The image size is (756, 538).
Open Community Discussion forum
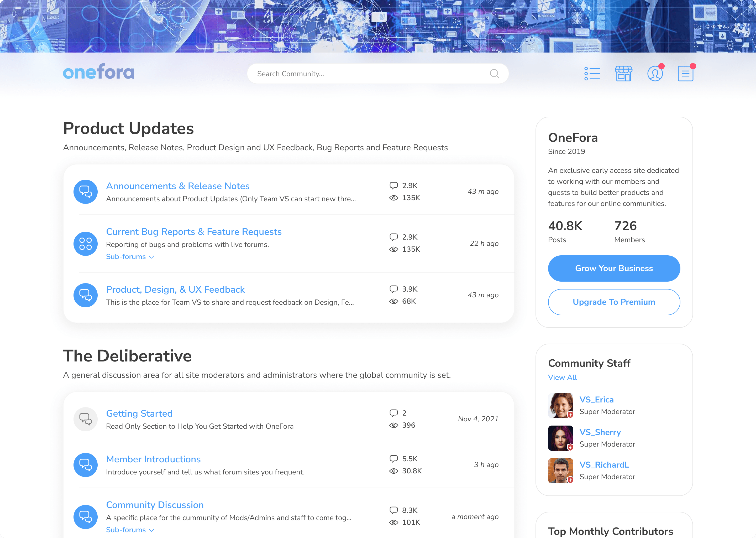155,505
